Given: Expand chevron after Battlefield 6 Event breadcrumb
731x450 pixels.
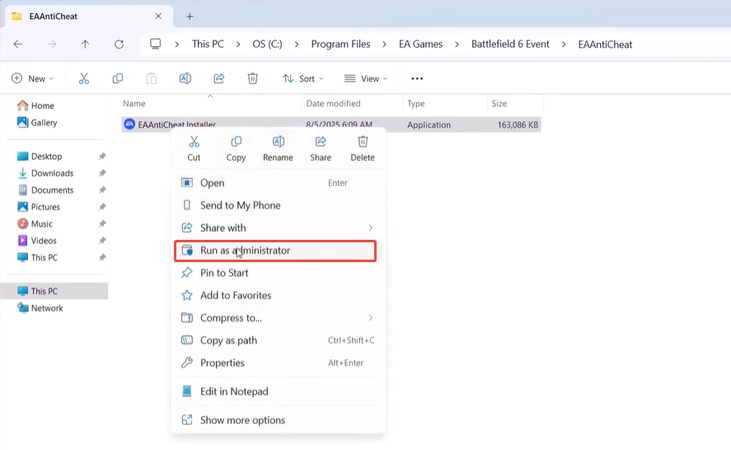Looking at the screenshot, I should click(564, 44).
